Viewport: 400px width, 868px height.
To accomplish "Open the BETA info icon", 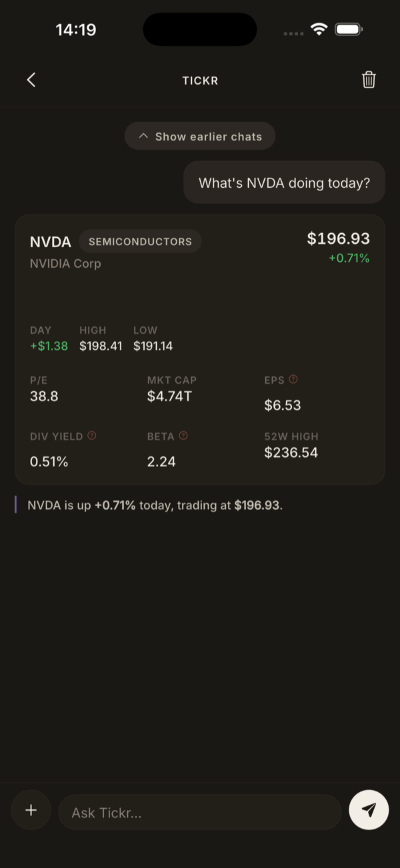I will 183,436.
